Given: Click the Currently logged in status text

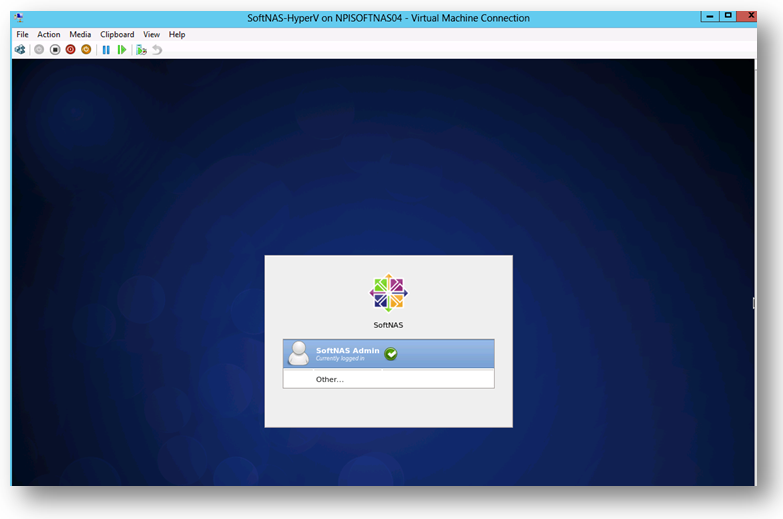Looking at the screenshot, I should tap(340, 359).
